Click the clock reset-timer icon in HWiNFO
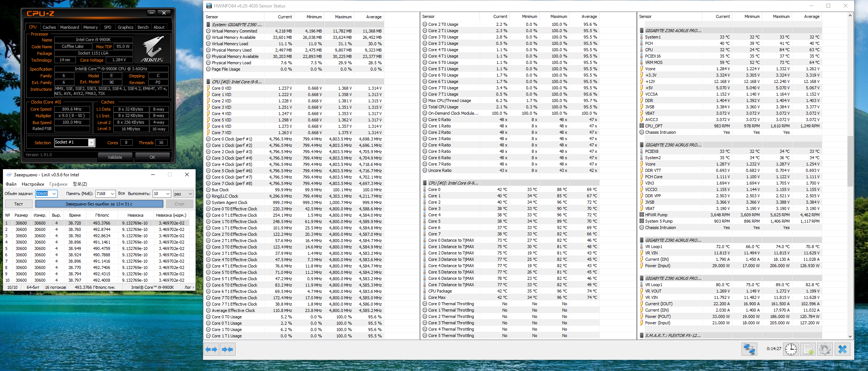The image size is (868, 371). tap(791, 349)
